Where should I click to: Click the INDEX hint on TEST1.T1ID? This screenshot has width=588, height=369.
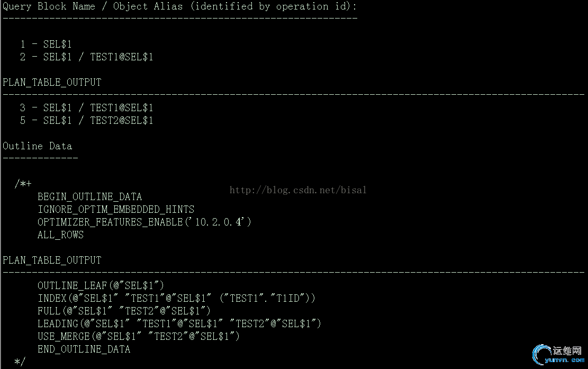point(176,299)
